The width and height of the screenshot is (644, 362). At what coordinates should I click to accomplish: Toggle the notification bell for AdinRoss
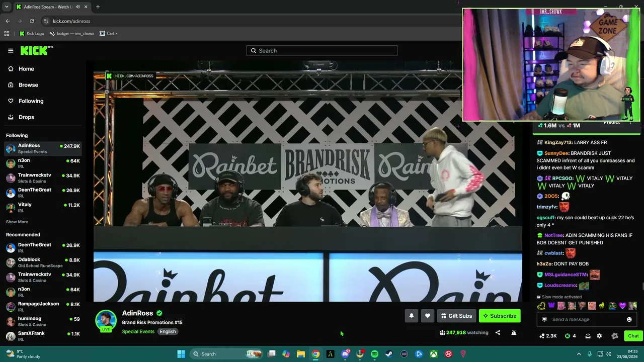point(411,316)
